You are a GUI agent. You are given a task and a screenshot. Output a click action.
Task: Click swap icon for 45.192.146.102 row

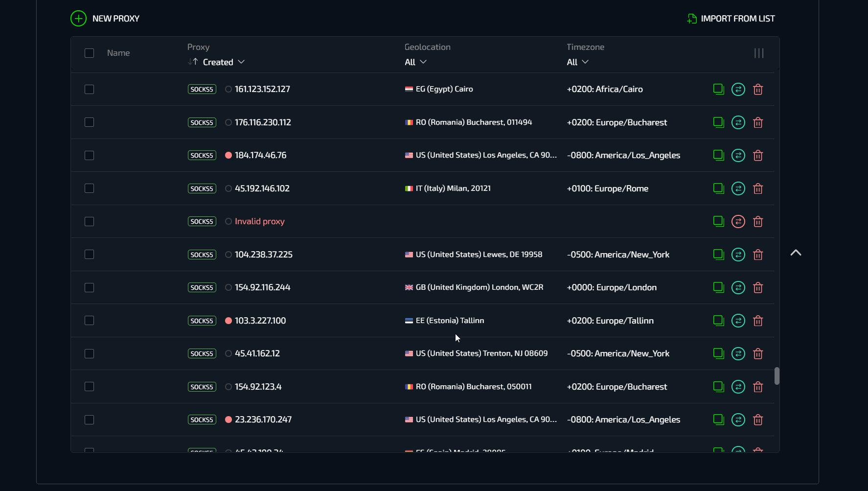738,188
